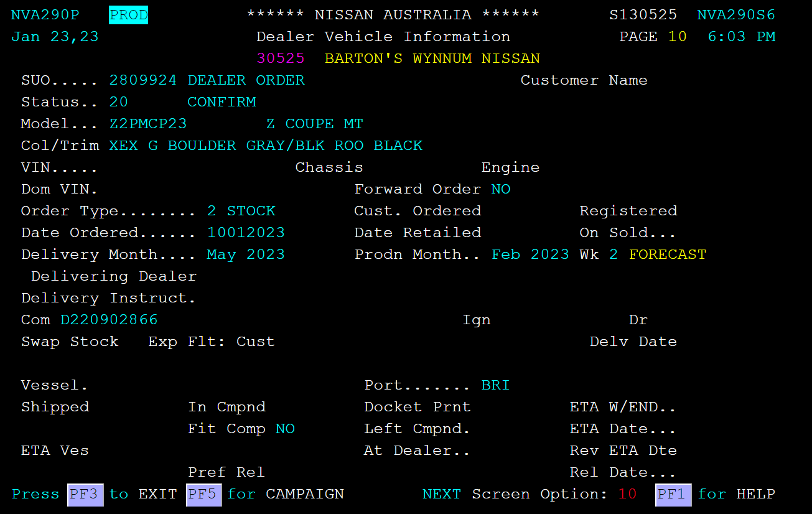The width and height of the screenshot is (812, 514).
Task: Click the Engine label
Action: click(x=510, y=167)
